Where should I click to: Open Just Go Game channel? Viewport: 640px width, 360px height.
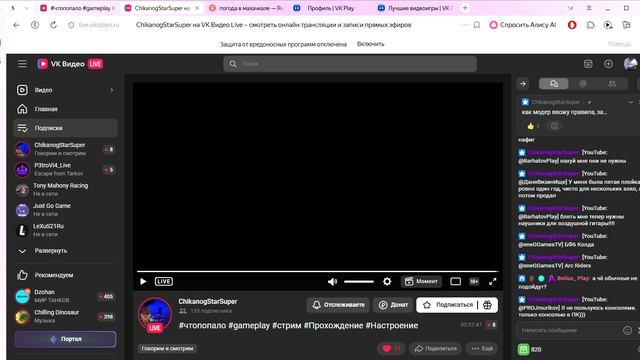65,210
